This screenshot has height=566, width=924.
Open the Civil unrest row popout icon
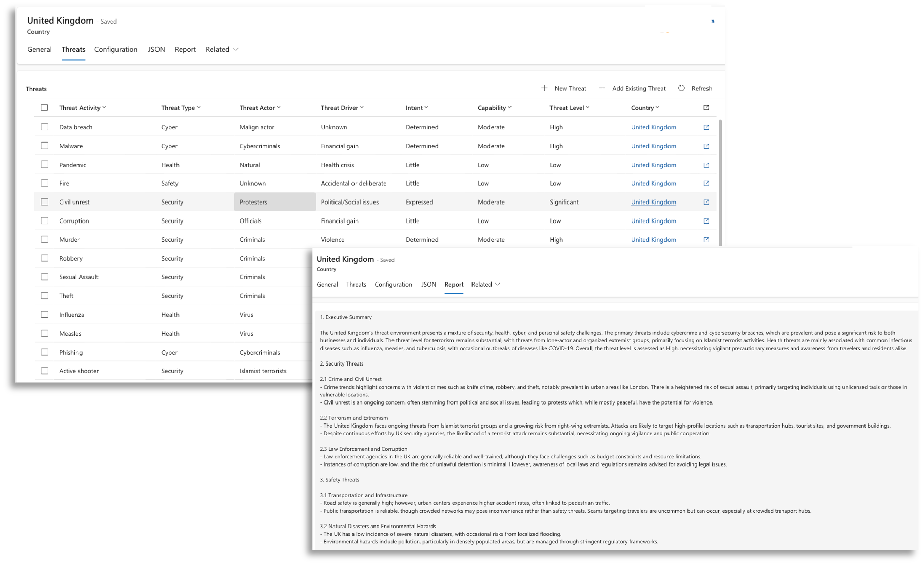pos(706,202)
